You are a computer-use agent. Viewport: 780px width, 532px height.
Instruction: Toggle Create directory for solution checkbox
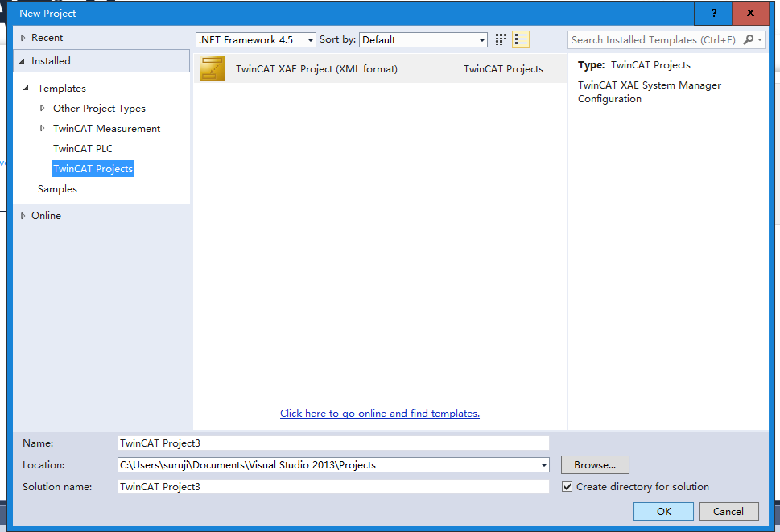click(567, 487)
